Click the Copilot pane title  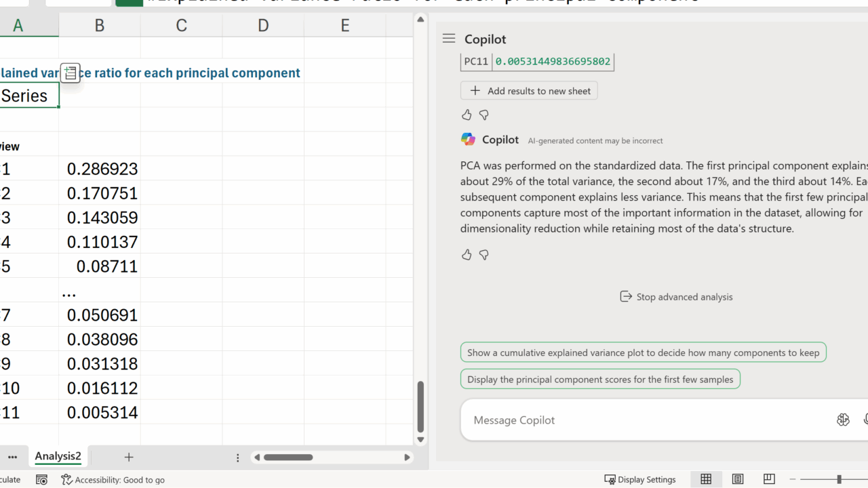[485, 39]
